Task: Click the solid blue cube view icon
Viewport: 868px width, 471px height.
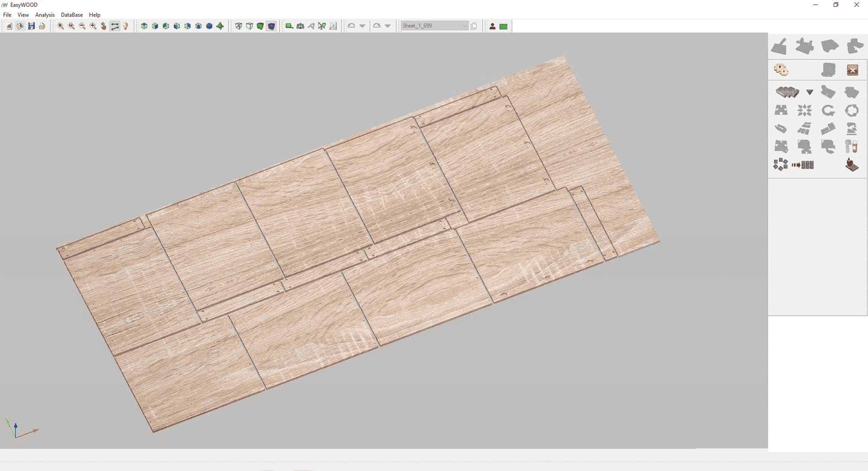Action: tap(209, 26)
